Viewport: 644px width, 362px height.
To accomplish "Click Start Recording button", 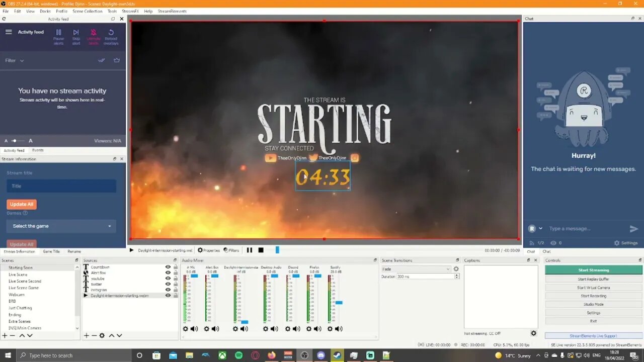I will click(594, 296).
